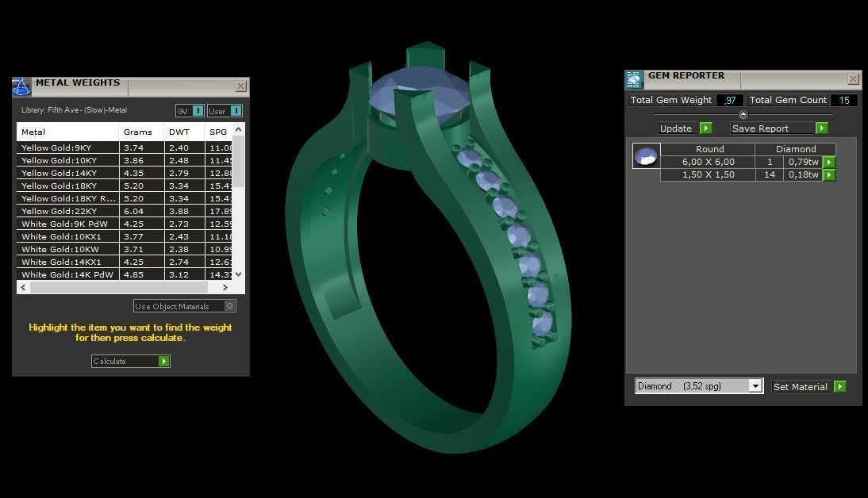Click the metal table scroll left arrow
This screenshot has height=498, width=868.
click(x=23, y=287)
